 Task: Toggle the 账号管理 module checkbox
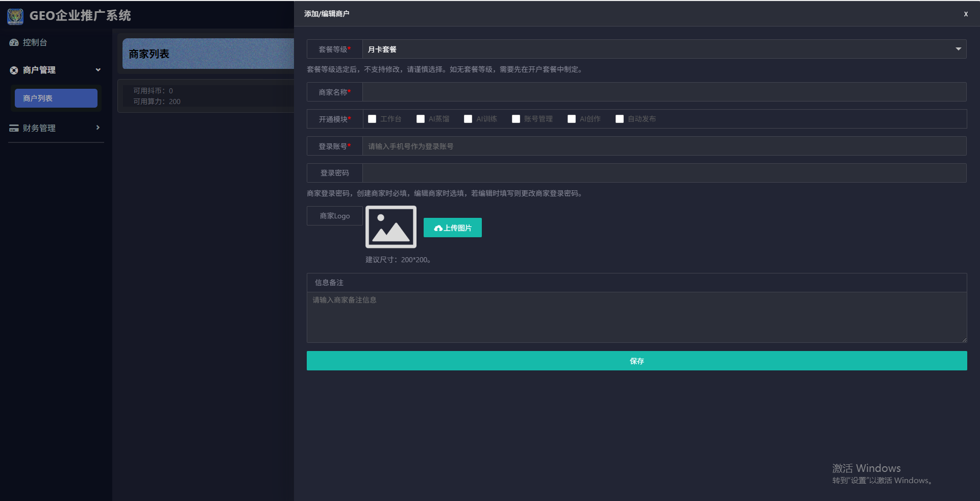pyautogui.click(x=516, y=119)
